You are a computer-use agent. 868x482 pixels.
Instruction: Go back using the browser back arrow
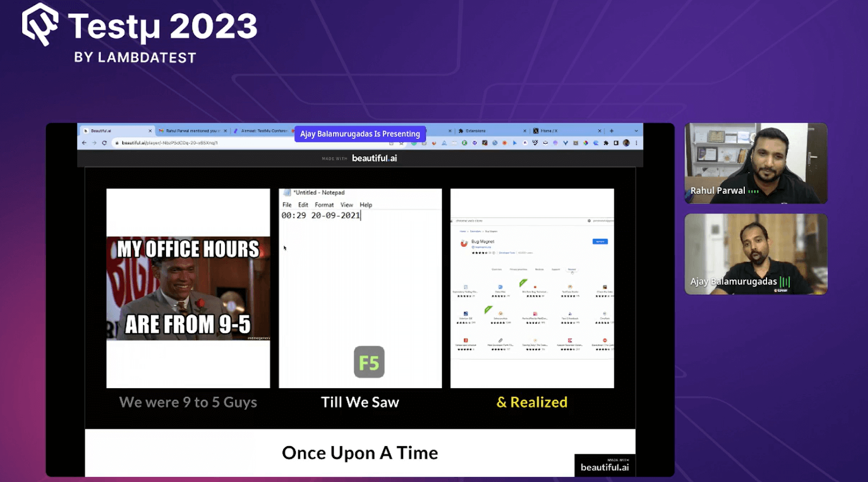point(84,143)
